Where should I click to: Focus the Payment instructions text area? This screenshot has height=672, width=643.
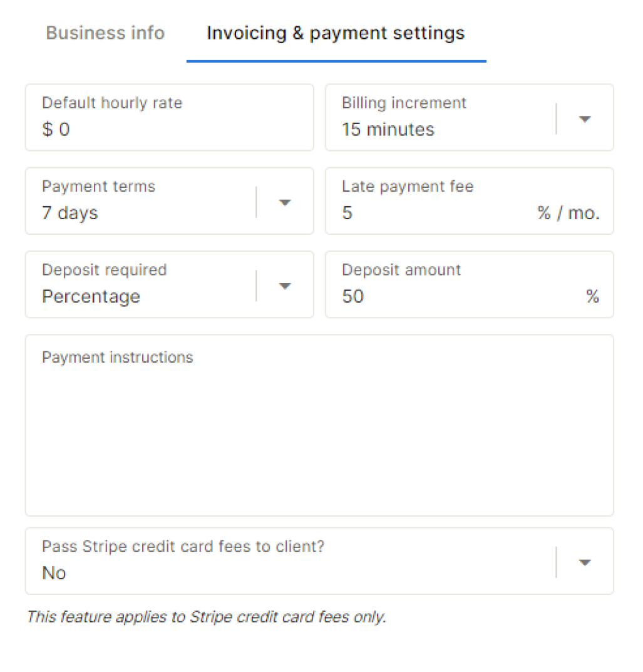[319, 426]
